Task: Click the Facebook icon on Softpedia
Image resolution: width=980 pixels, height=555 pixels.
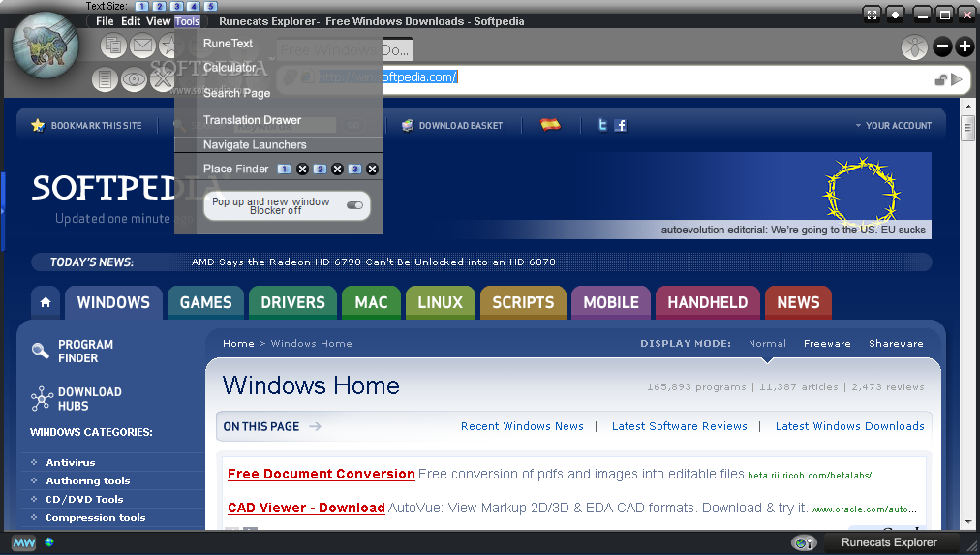Action: click(x=620, y=125)
